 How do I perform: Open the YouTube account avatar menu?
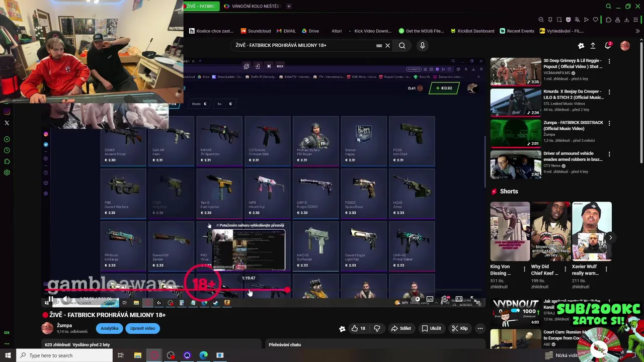click(x=625, y=45)
